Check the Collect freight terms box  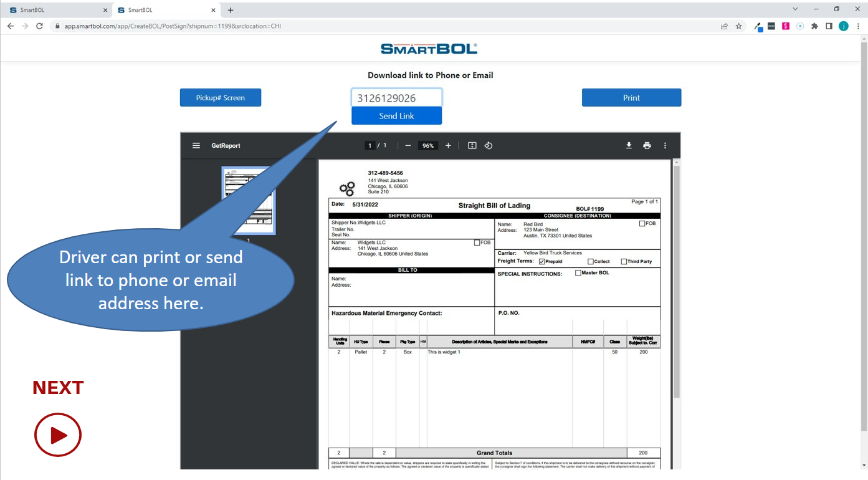click(x=591, y=261)
